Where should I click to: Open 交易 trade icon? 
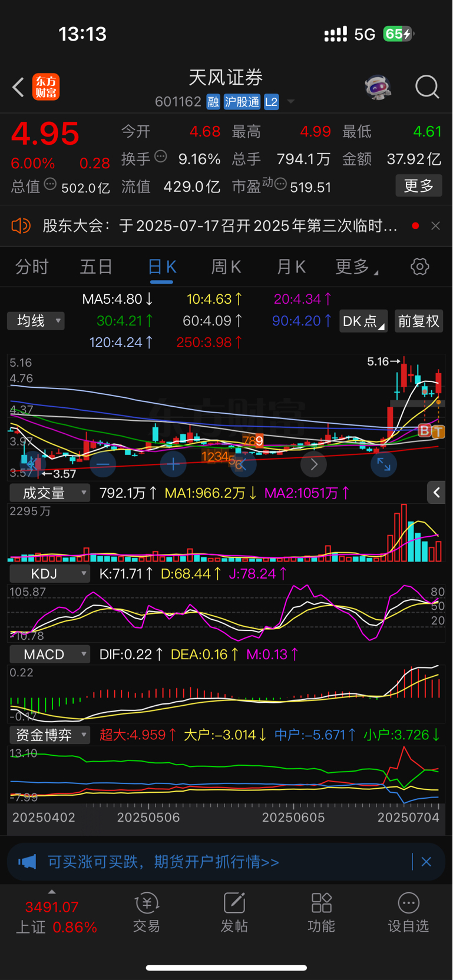pos(146,912)
